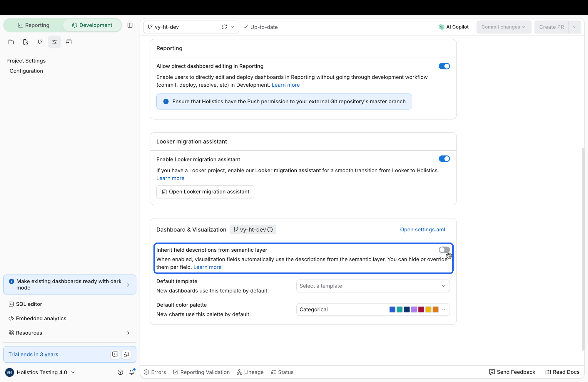Image resolution: width=588 pixels, height=382 pixels.
Task: Click the refresh branch sync icon
Action: pyautogui.click(x=224, y=27)
